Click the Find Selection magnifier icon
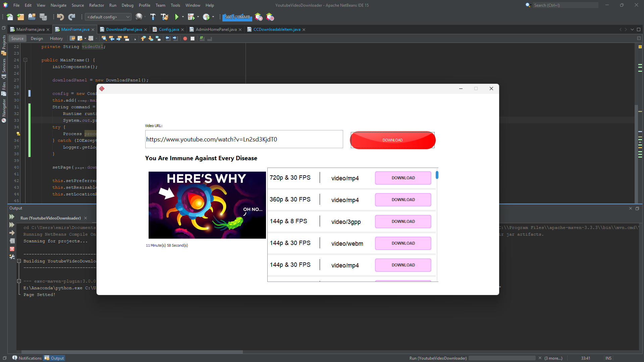The height and width of the screenshot is (362, 644). coord(104,39)
